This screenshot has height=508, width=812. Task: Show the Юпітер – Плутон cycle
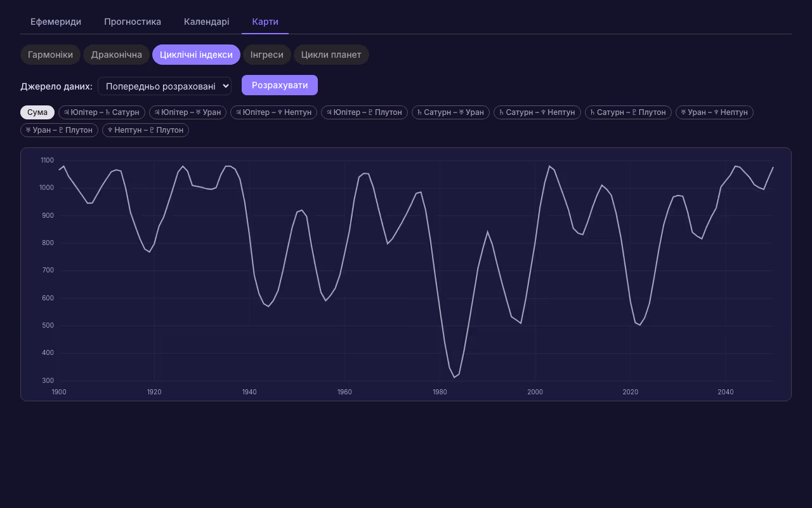364,112
